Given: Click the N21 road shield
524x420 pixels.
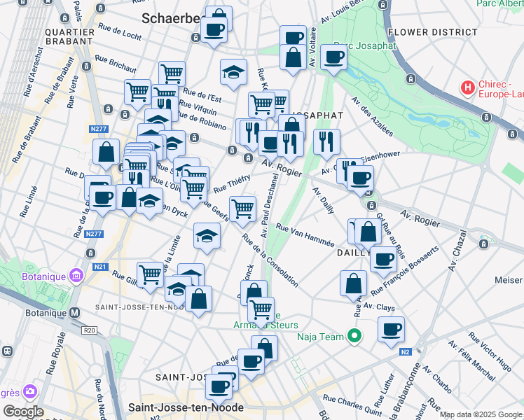Looking at the screenshot, I should 100,267.
